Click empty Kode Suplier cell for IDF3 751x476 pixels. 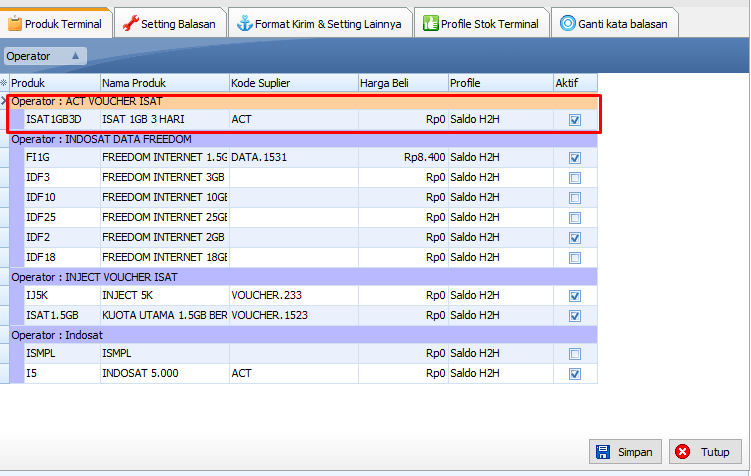click(294, 177)
